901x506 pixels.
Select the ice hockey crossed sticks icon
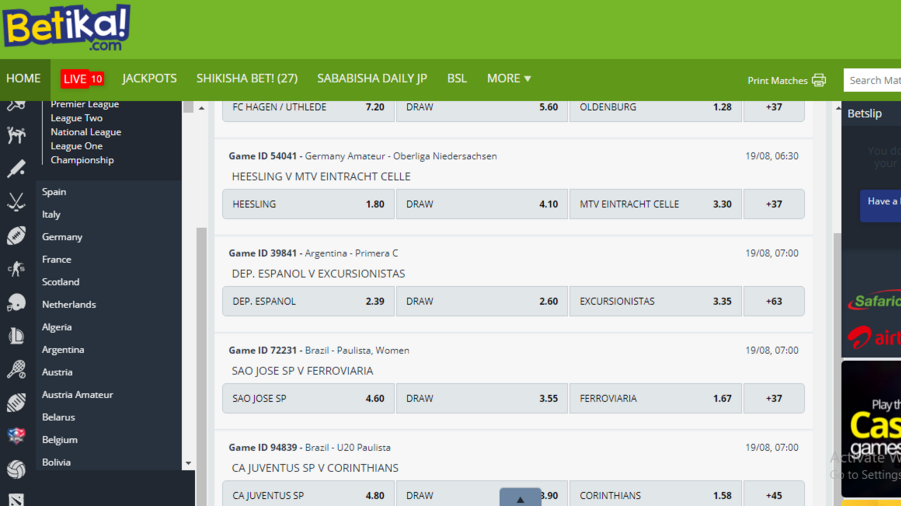click(x=16, y=203)
